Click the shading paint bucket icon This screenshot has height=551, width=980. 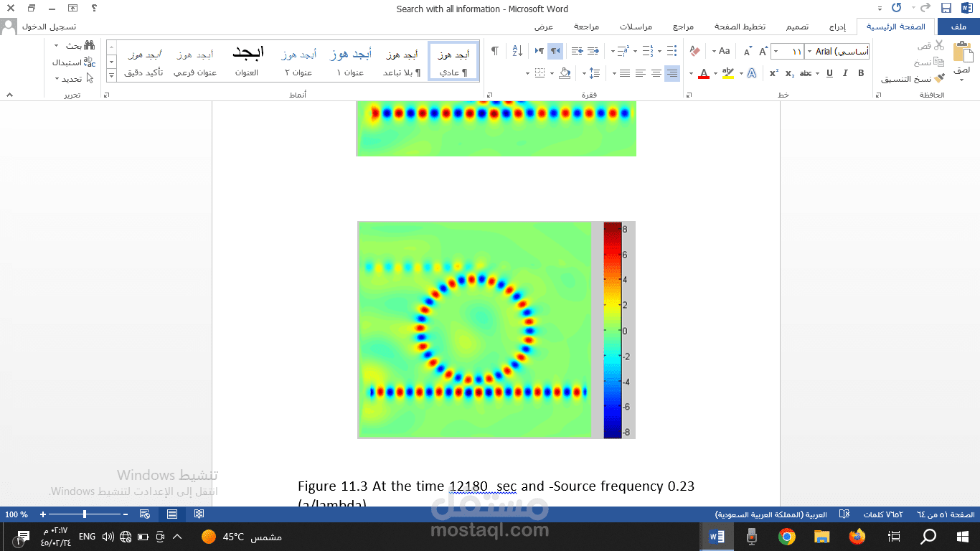[565, 73]
